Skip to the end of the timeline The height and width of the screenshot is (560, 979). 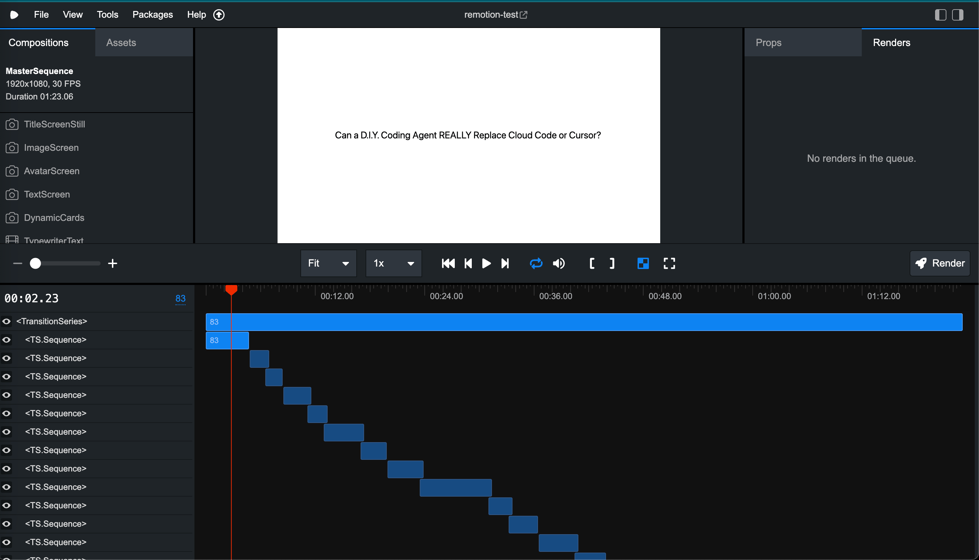point(505,263)
